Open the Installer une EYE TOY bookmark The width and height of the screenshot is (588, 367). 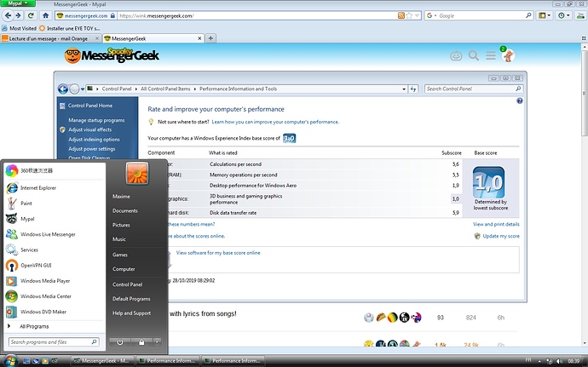[x=70, y=28]
